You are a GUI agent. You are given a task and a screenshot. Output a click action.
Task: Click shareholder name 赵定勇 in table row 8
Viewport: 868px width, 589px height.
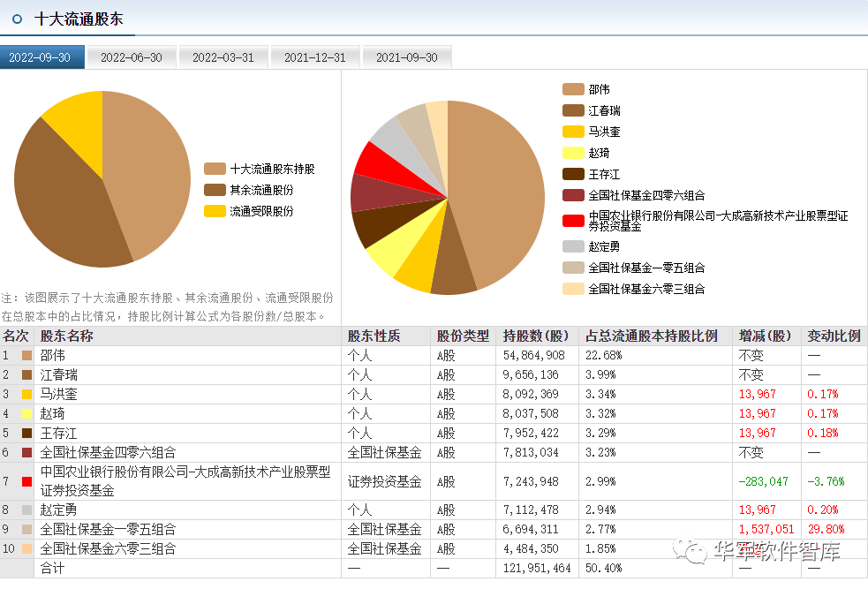58,510
